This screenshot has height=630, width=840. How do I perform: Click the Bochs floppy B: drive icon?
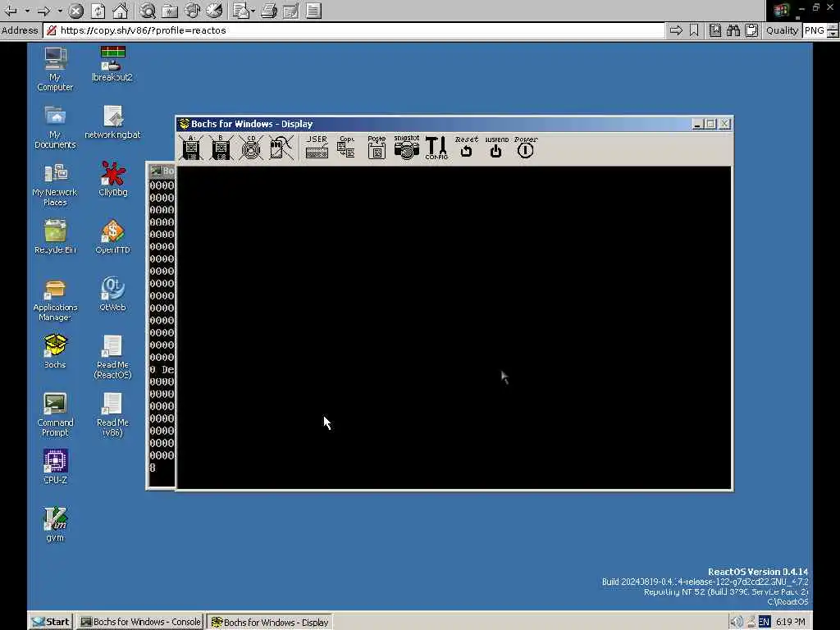pos(221,148)
